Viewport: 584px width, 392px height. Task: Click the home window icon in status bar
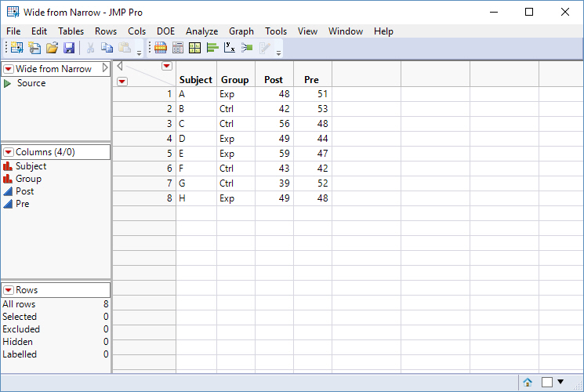[528, 383]
